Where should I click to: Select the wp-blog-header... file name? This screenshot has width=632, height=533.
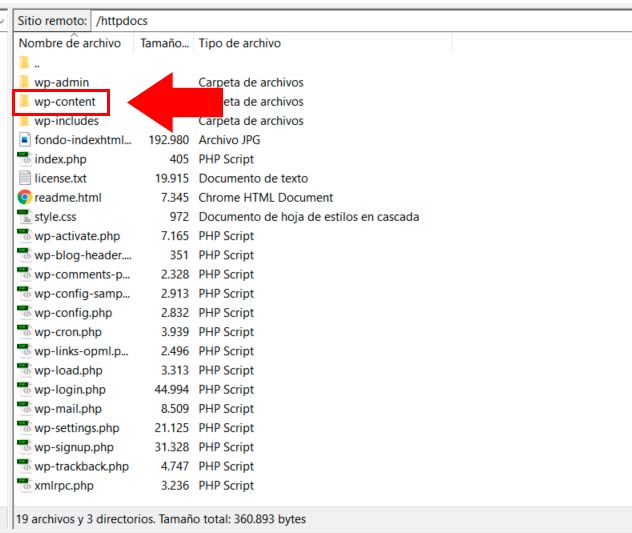83,255
